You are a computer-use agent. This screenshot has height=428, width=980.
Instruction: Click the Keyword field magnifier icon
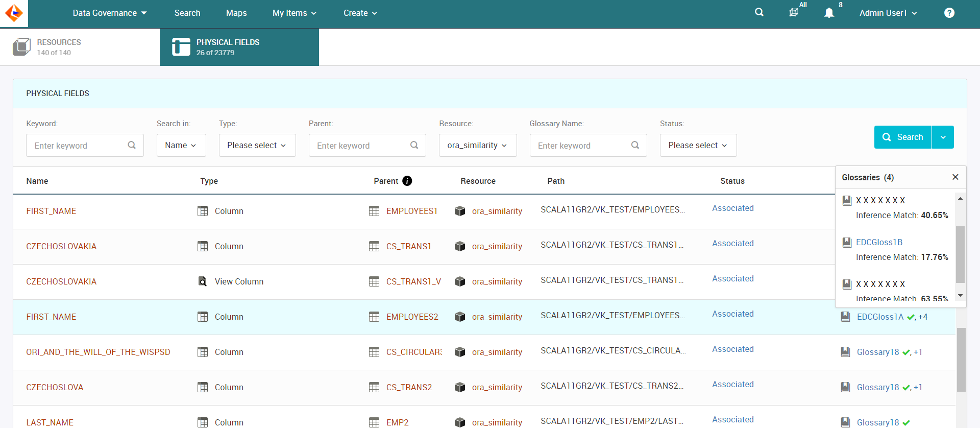(132, 145)
